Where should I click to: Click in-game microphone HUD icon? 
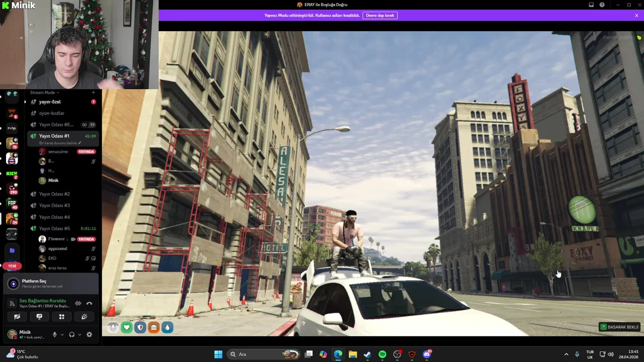[x=113, y=327]
